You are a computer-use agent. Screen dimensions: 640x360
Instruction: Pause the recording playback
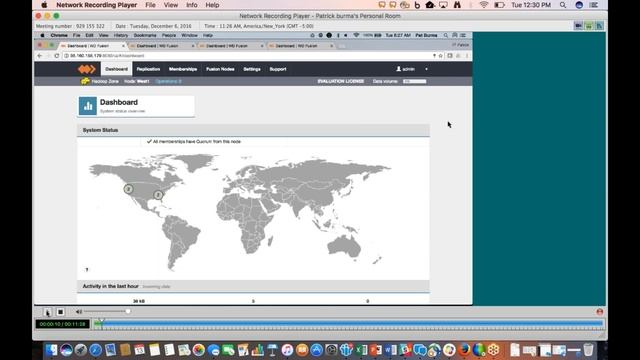pyautogui.click(x=47, y=312)
